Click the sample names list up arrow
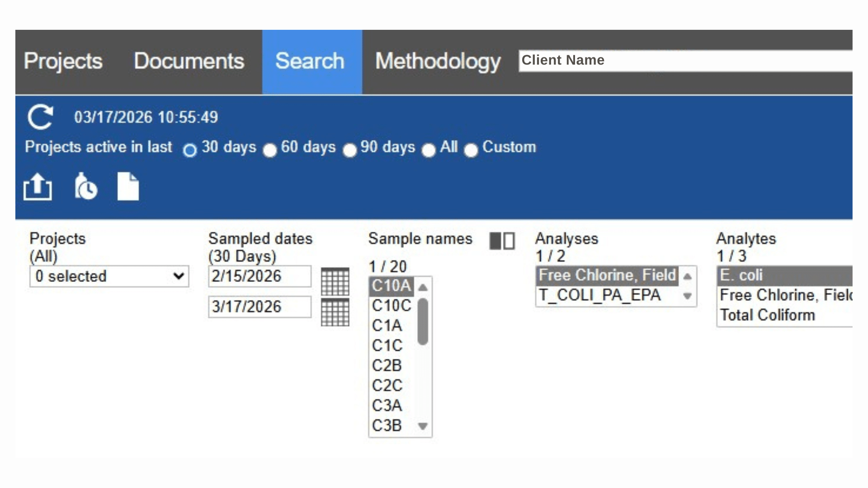This screenshot has height=488, width=868. coord(423,287)
